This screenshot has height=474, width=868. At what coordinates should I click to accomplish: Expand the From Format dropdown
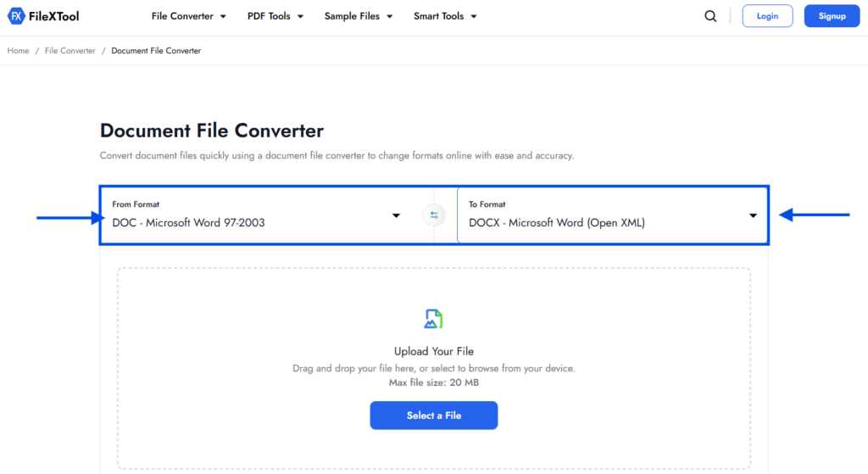pos(256,215)
